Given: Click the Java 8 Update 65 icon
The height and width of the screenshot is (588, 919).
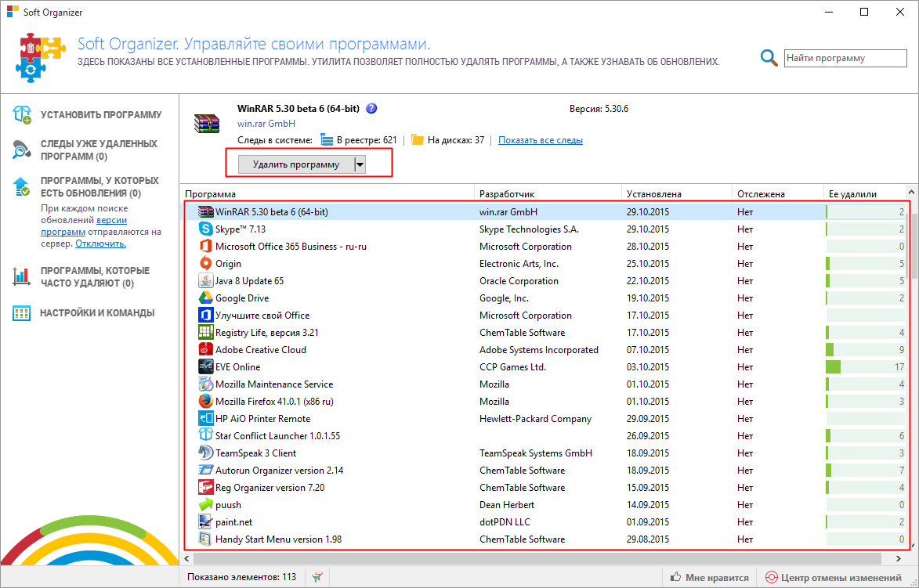Looking at the screenshot, I should 205,280.
